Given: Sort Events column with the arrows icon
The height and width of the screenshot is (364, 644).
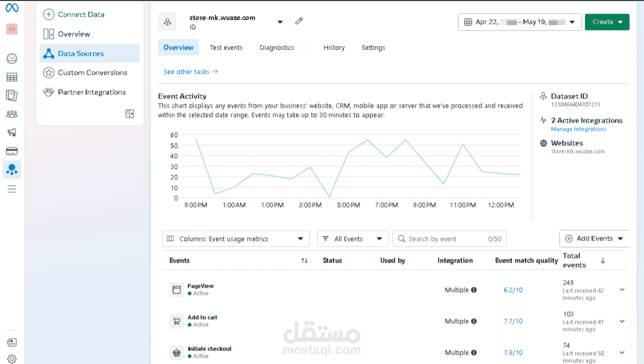Looking at the screenshot, I should (304, 261).
